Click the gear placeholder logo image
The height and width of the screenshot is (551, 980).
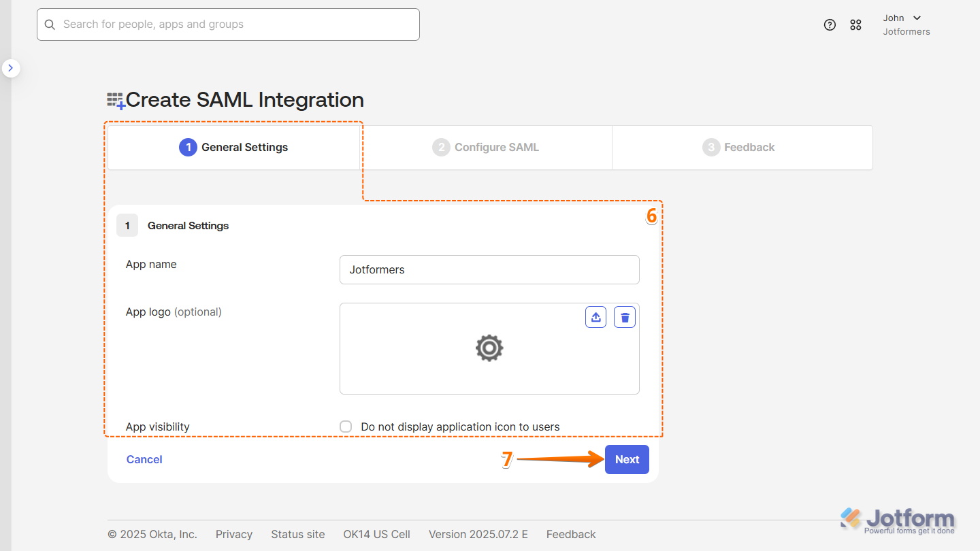(489, 348)
